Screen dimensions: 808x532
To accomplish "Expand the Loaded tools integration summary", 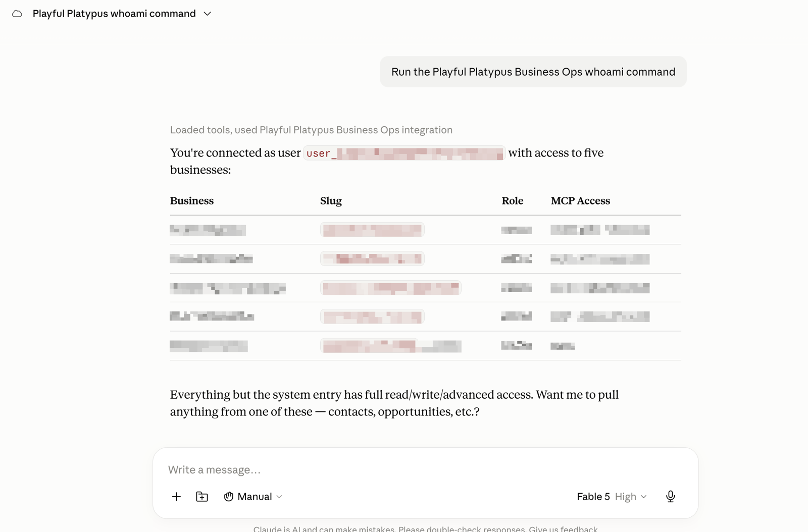I will coord(311,130).
